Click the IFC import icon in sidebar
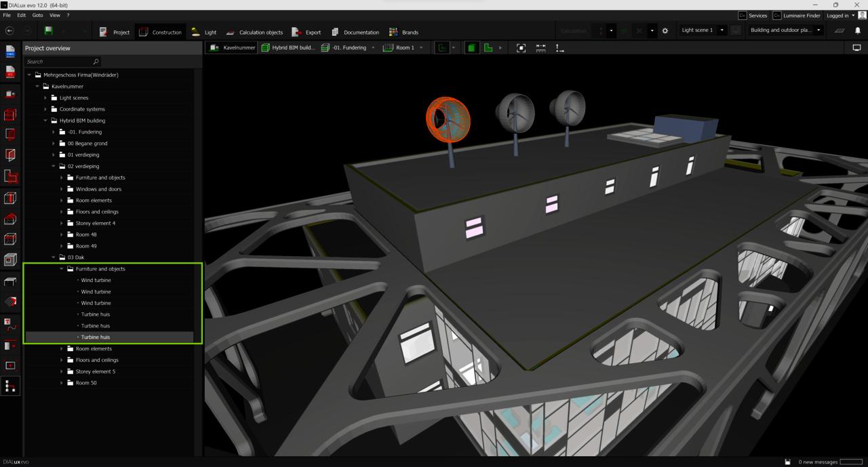 click(10, 72)
